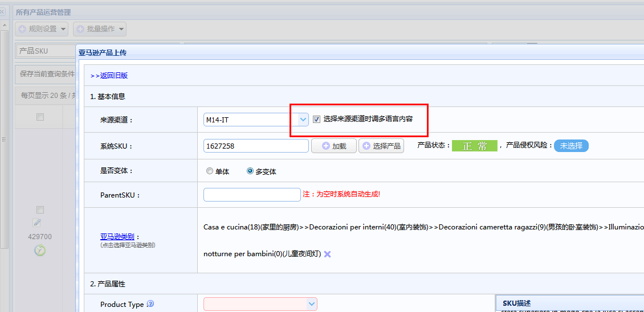Click the plus icon on the 选择产品 button
This screenshot has width=644, height=312.
[366, 146]
